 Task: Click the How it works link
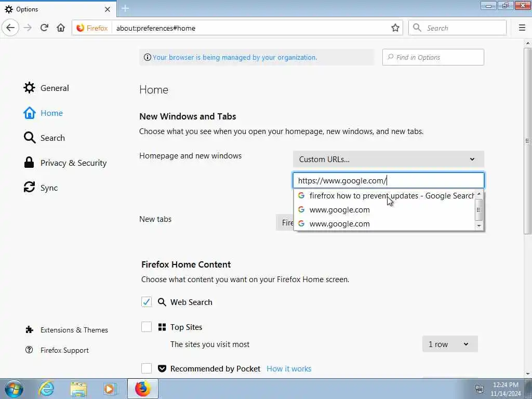click(x=289, y=369)
